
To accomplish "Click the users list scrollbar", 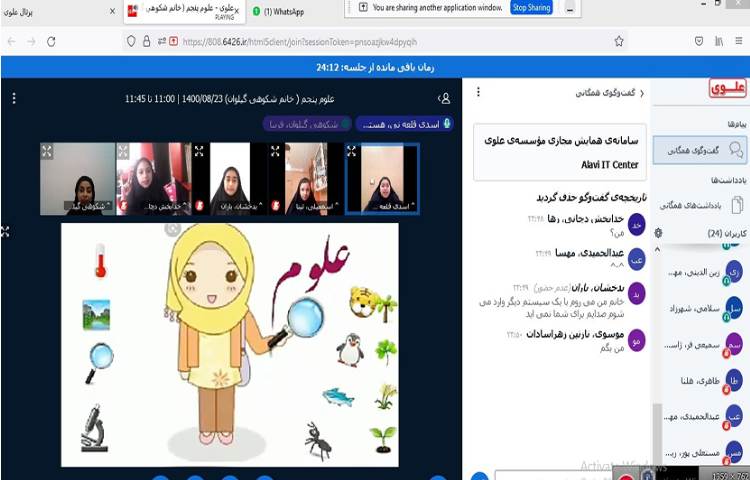I will (x=658, y=433).
